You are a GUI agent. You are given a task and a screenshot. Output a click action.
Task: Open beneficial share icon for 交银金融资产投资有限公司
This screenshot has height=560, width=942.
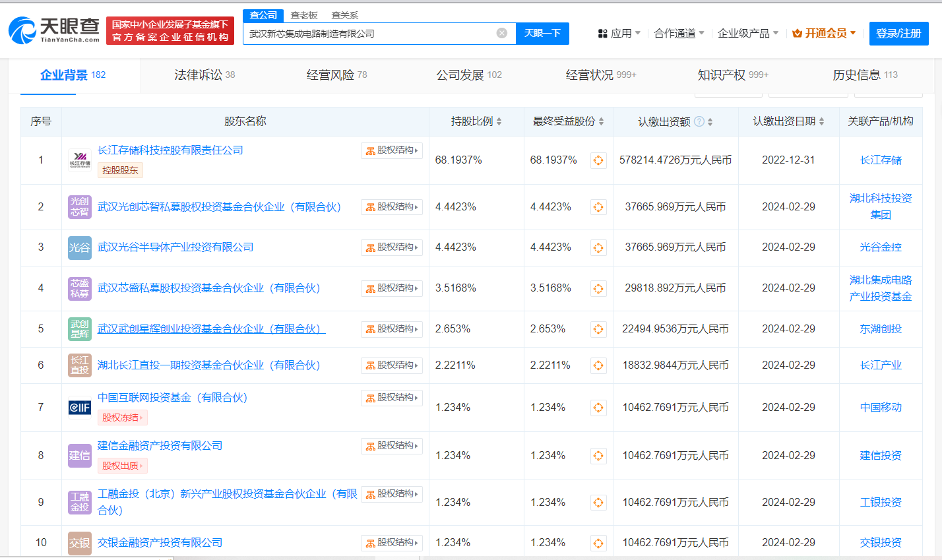tap(598, 543)
